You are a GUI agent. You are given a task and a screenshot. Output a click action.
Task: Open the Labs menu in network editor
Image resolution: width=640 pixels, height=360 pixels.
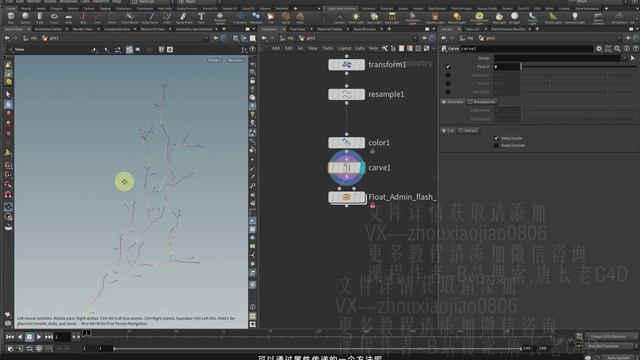[360, 48]
